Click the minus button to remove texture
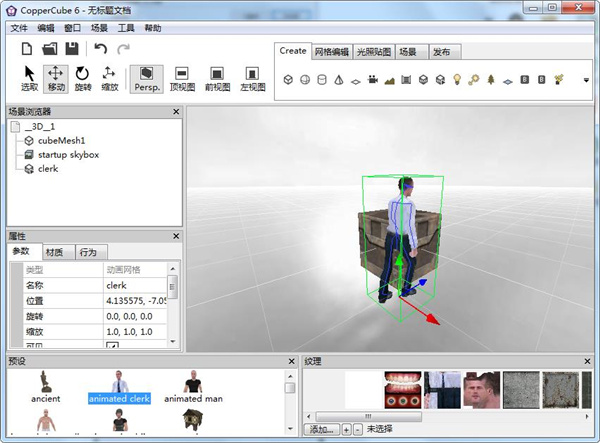The image size is (600, 443). coord(355,429)
